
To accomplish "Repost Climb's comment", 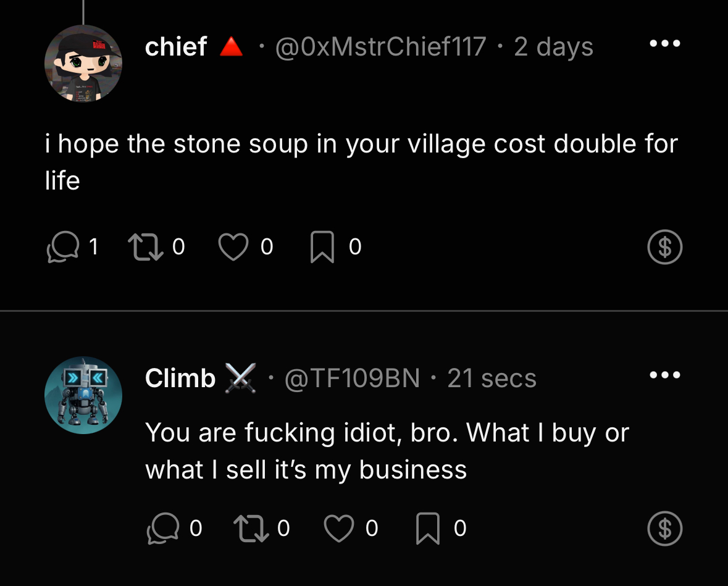I will click(249, 529).
